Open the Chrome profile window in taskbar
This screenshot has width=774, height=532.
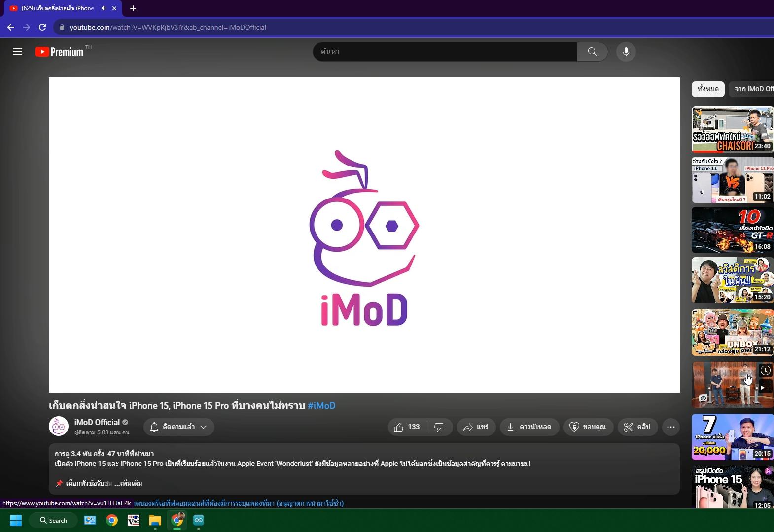177,520
